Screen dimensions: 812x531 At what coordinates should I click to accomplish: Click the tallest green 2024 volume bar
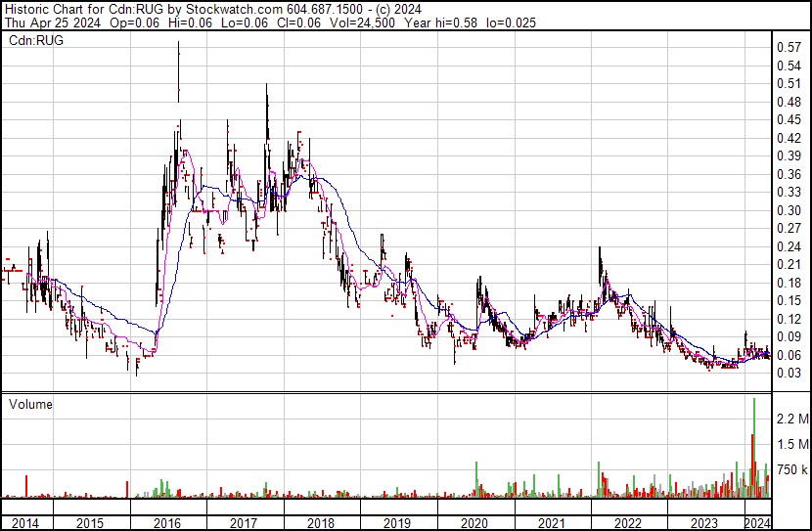[x=754, y=448]
